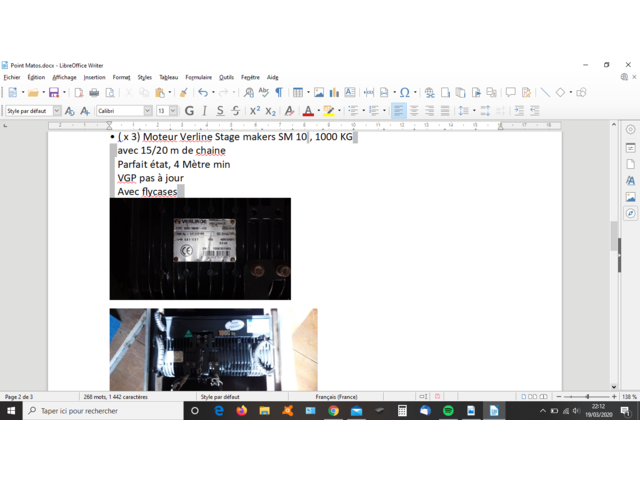Viewport: 640px width, 480px height.
Task: Toggle italic formatting
Action: click(x=204, y=111)
